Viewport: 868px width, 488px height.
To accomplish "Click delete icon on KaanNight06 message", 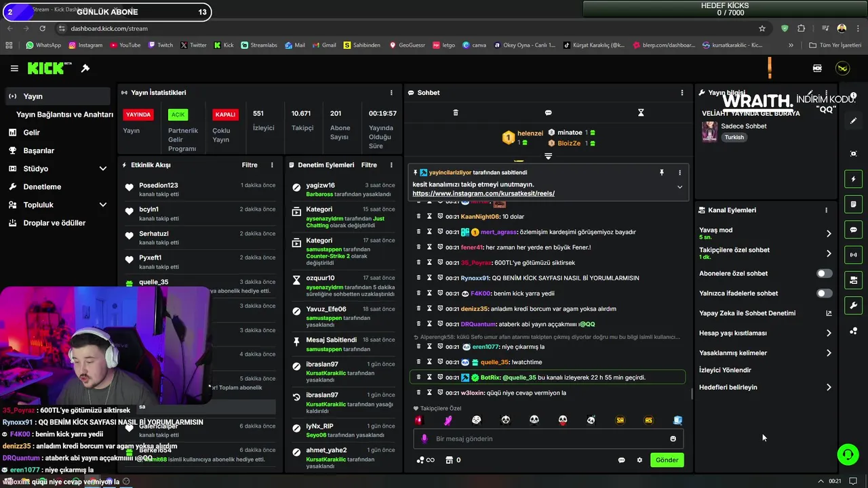I will click(418, 217).
